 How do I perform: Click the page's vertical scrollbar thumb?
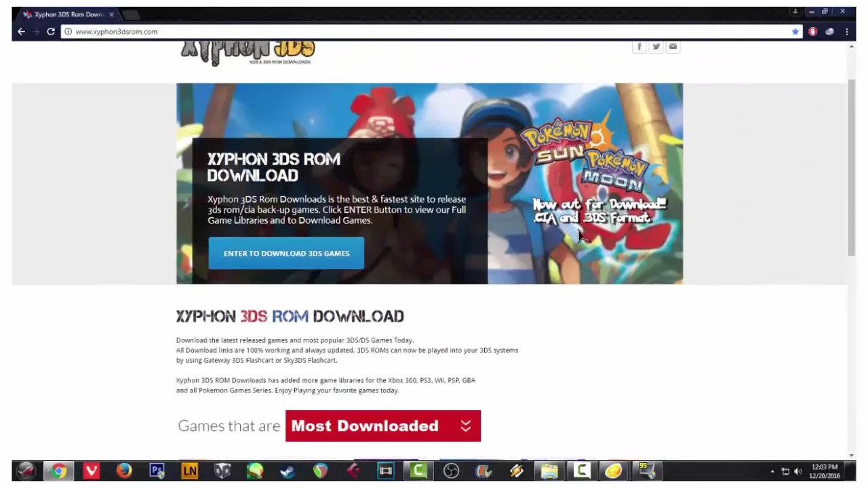pos(852,167)
